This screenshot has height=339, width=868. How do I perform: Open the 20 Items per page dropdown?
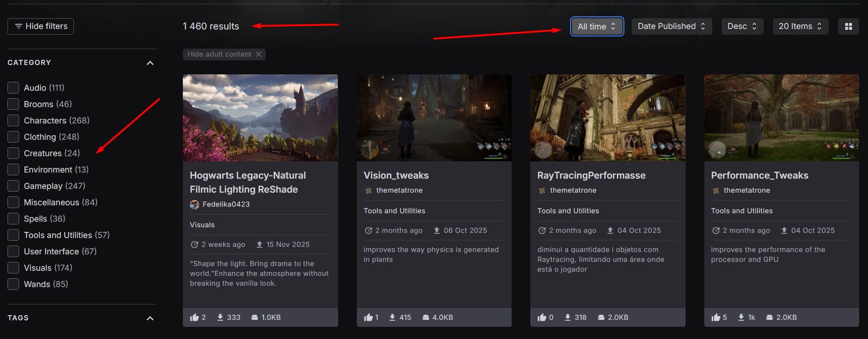tap(800, 27)
